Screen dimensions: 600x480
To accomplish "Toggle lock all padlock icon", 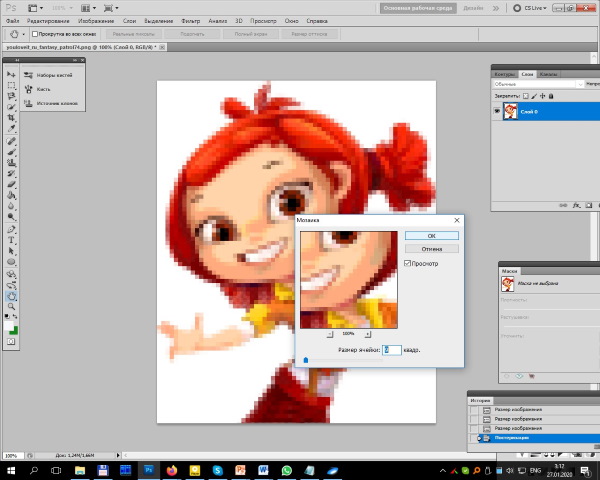I will [x=551, y=96].
